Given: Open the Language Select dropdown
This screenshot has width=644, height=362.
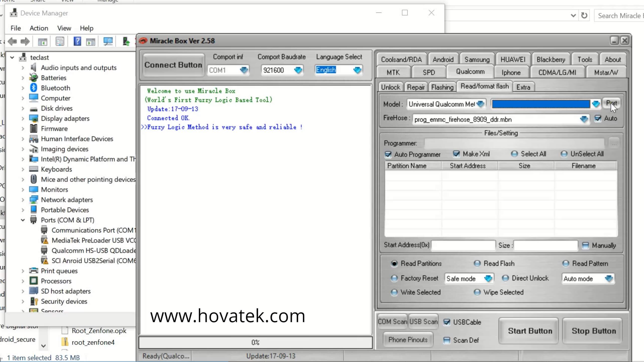Looking at the screenshot, I should [x=357, y=70].
